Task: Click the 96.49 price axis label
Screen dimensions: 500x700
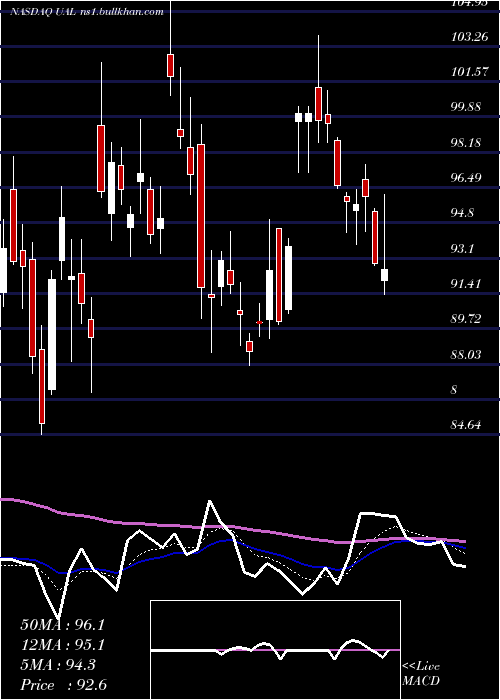Action: [x=467, y=178]
